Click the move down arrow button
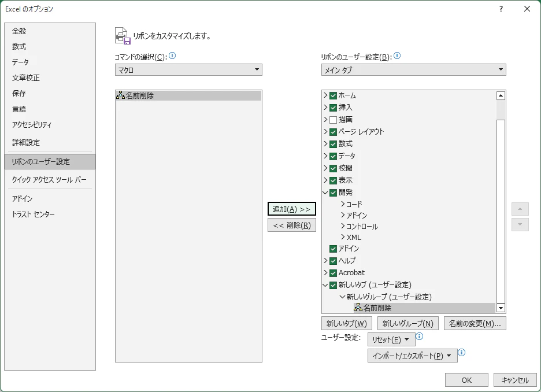This screenshot has width=541, height=392. (520, 225)
